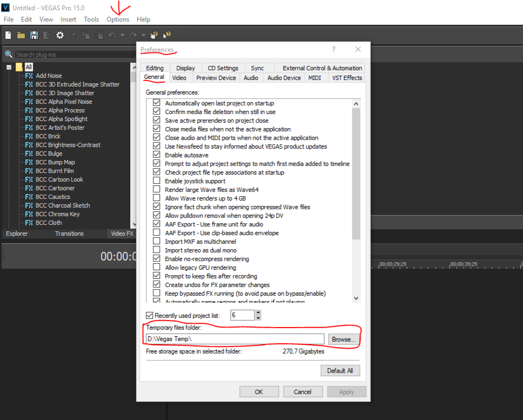
Task: Toggle Allow legacy GPU rendering
Action: [x=157, y=267]
